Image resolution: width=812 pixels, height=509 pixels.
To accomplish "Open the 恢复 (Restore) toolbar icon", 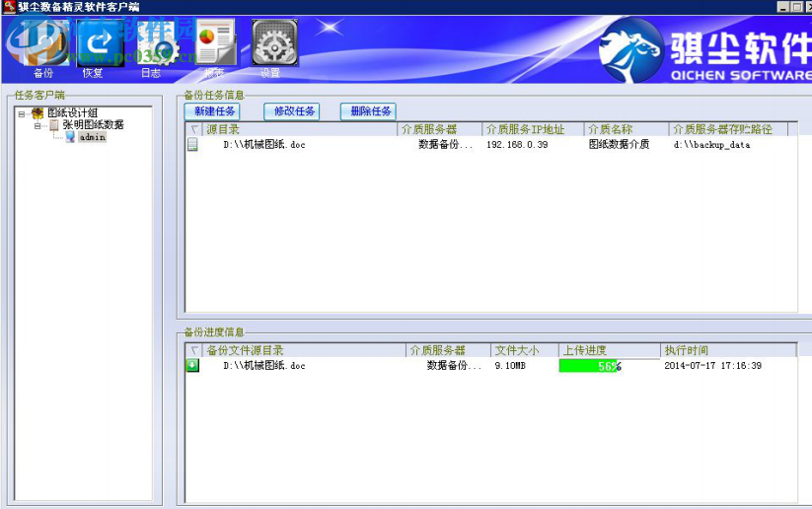I will click(100, 43).
